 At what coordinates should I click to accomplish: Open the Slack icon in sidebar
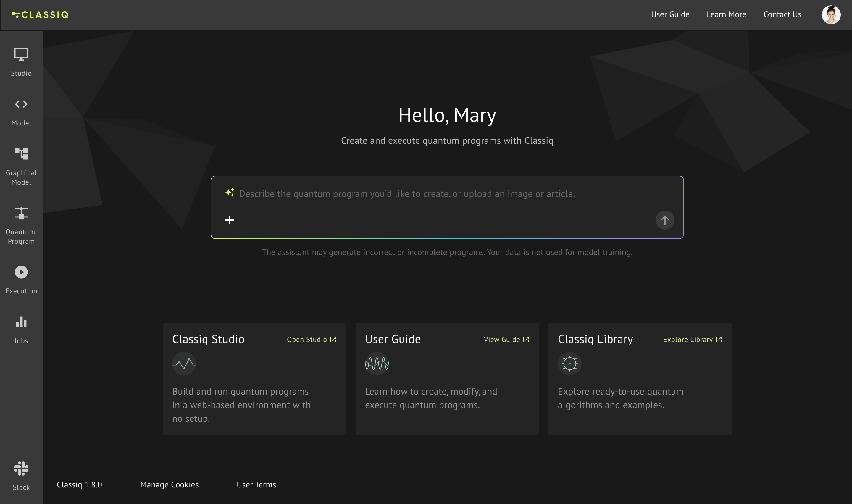click(x=21, y=468)
